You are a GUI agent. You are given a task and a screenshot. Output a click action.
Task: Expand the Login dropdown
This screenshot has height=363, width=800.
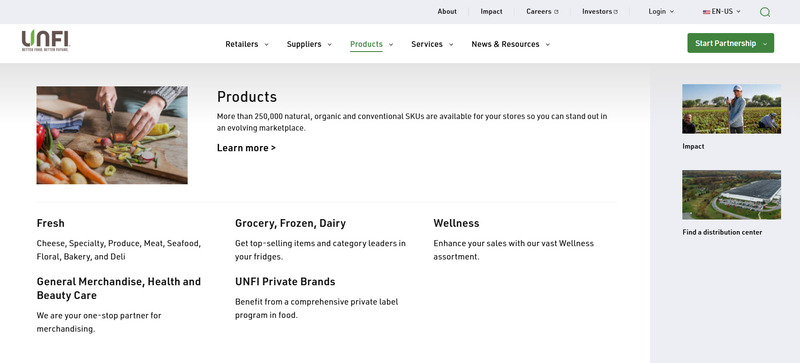pyautogui.click(x=661, y=11)
